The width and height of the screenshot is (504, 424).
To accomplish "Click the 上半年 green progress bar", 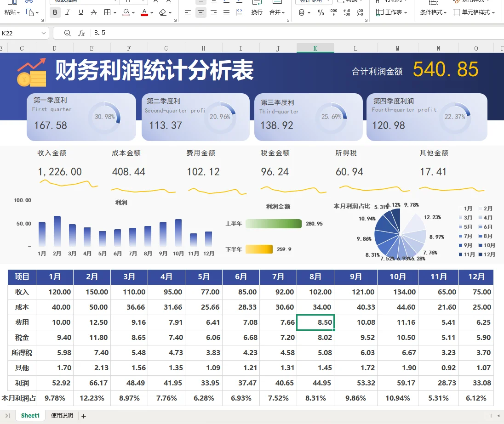I will coord(274,224).
